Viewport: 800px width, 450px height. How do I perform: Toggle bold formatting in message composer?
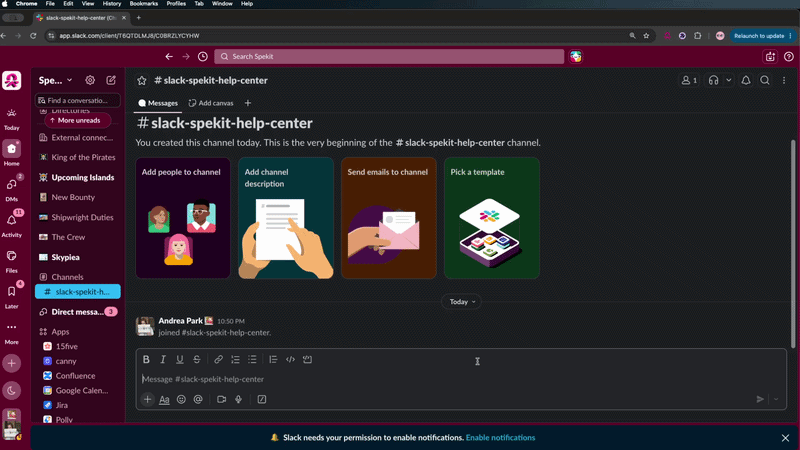pos(146,360)
